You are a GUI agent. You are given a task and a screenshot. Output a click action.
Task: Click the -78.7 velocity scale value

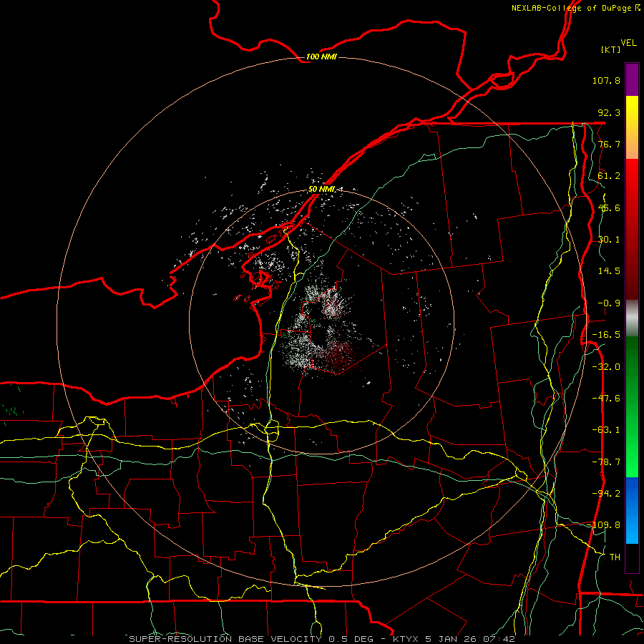click(x=606, y=462)
